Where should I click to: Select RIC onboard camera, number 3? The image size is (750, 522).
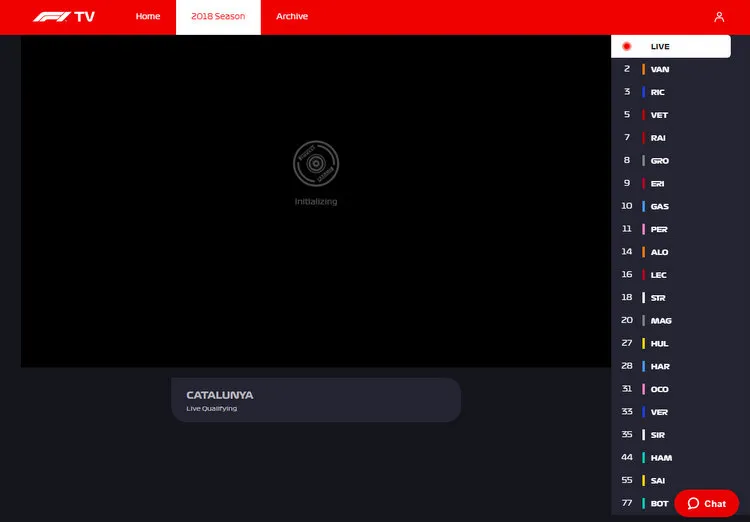pos(671,92)
